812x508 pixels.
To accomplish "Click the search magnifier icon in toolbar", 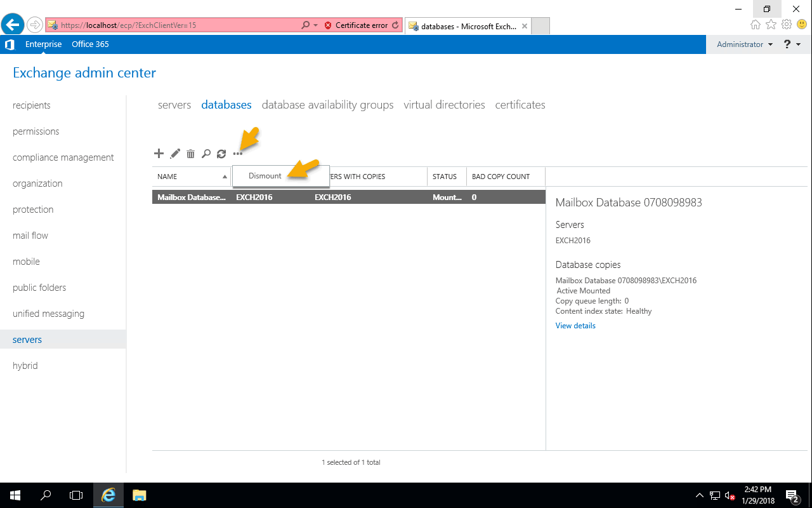I will 206,154.
